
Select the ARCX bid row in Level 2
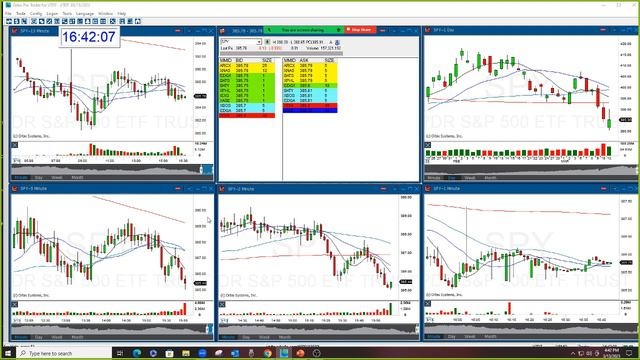(247, 65)
